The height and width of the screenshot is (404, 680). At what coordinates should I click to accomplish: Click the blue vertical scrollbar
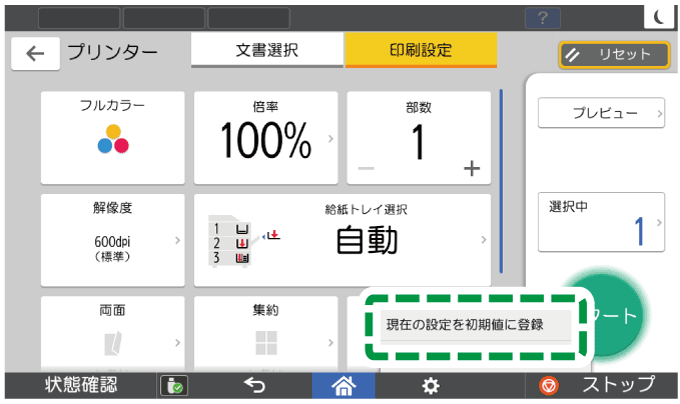(x=501, y=181)
